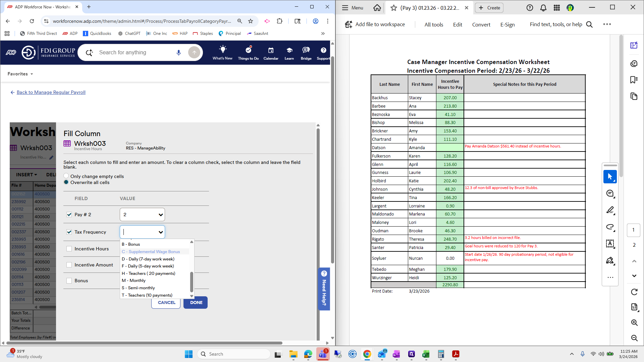Image resolution: width=644 pixels, height=362 pixels.
Task: Select the Only change empty cells option
Action: click(66, 176)
